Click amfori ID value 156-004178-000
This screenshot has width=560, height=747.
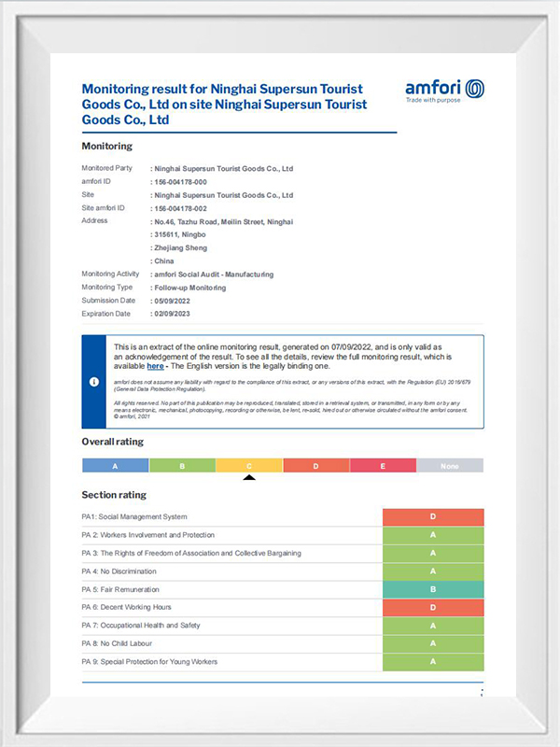[180, 182]
